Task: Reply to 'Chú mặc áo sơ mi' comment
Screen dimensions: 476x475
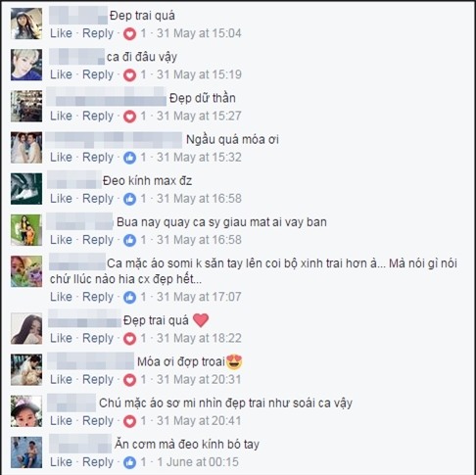Action: point(98,421)
